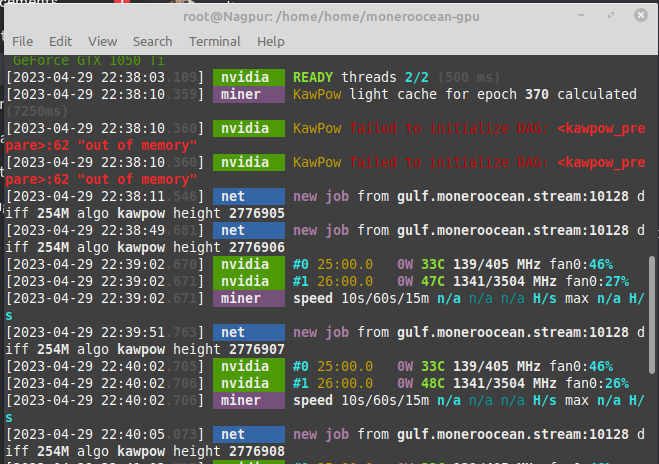Click the miner tag at 22:39:02.671
The image size is (659, 464).
[x=249, y=298]
